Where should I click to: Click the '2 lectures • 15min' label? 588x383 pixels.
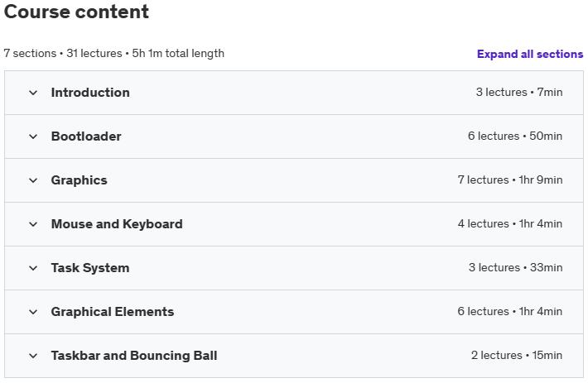pyautogui.click(x=517, y=355)
